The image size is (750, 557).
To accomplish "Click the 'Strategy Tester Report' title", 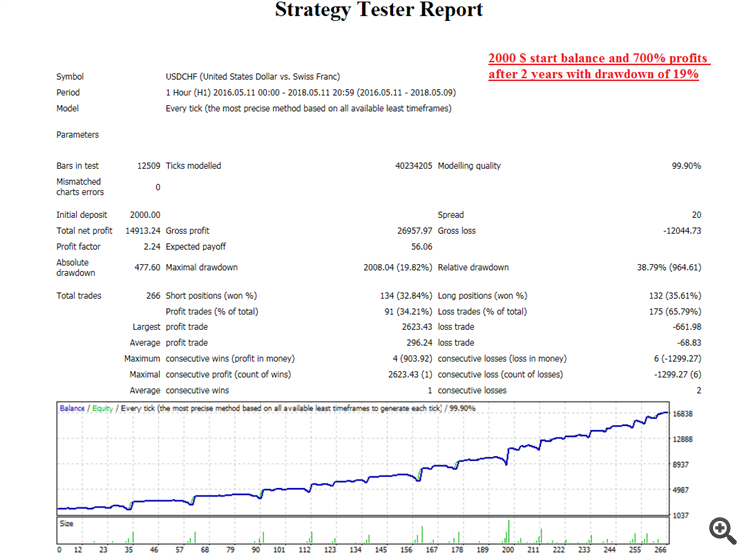I will click(379, 10).
